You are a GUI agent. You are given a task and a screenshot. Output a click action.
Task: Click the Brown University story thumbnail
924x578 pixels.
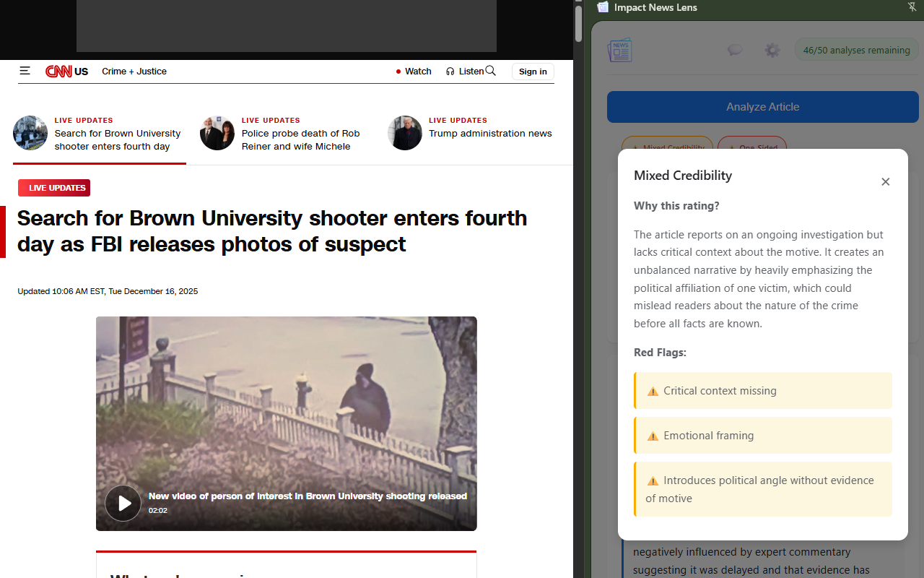[30, 133]
